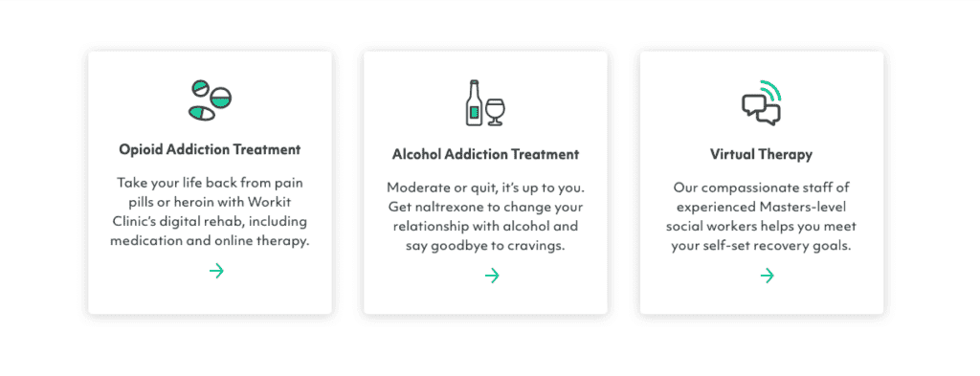Click the large half-filled round pill icon
The height and width of the screenshot is (376, 980).
[x=221, y=97]
